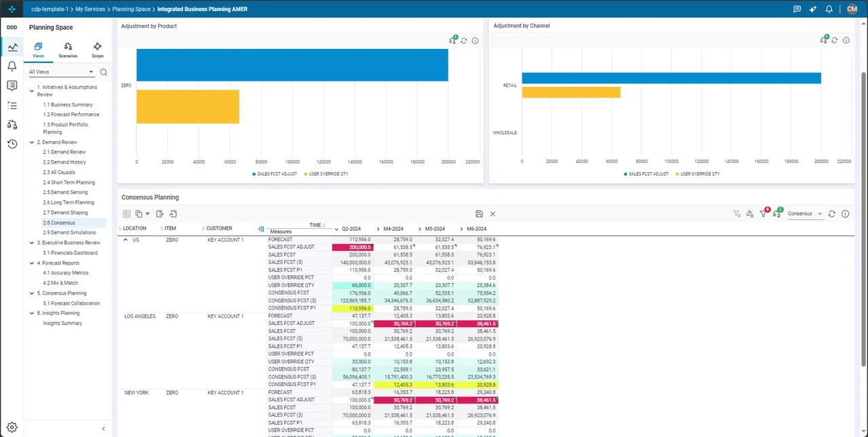Switch to the Scope tab
868x437 pixels.
(98, 50)
